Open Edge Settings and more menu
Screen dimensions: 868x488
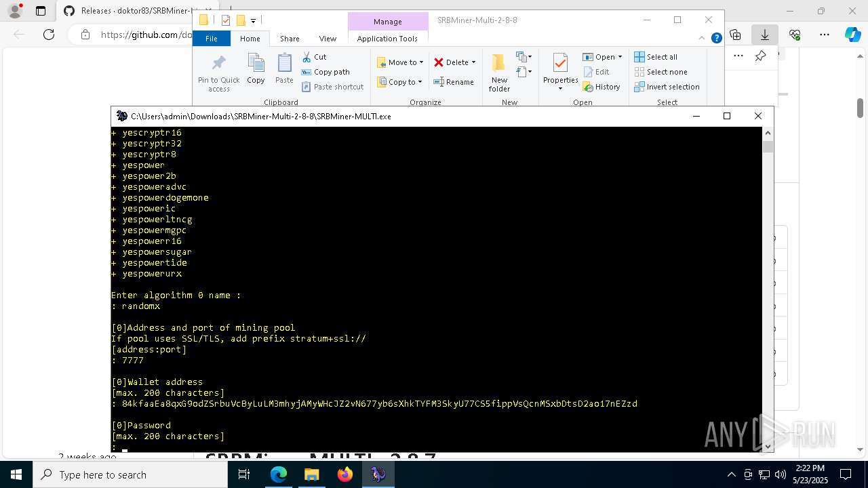824,35
